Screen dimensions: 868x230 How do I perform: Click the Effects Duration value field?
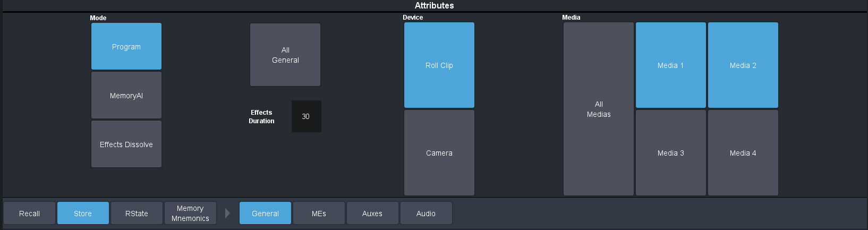(x=306, y=116)
